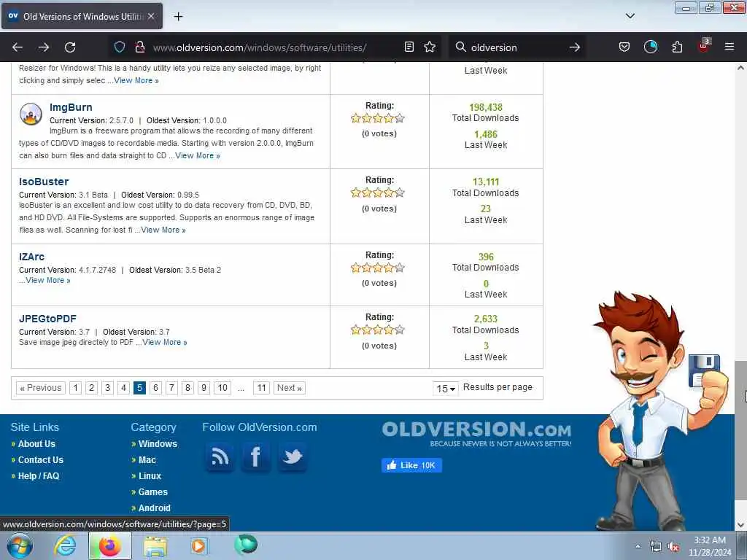Image resolution: width=747 pixels, height=560 pixels.
Task: Open green globe taskbar application icon
Action: point(246,544)
